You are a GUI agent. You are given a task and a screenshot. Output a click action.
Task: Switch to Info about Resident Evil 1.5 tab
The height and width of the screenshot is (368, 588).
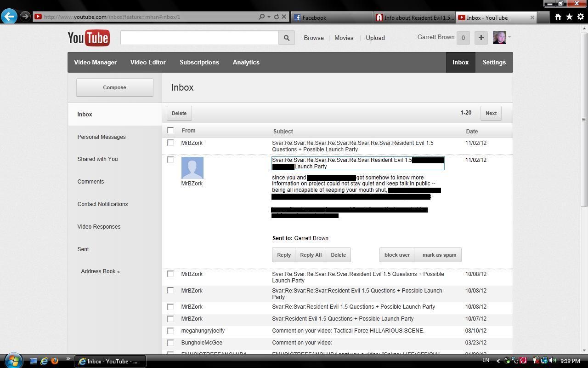coord(414,17)
